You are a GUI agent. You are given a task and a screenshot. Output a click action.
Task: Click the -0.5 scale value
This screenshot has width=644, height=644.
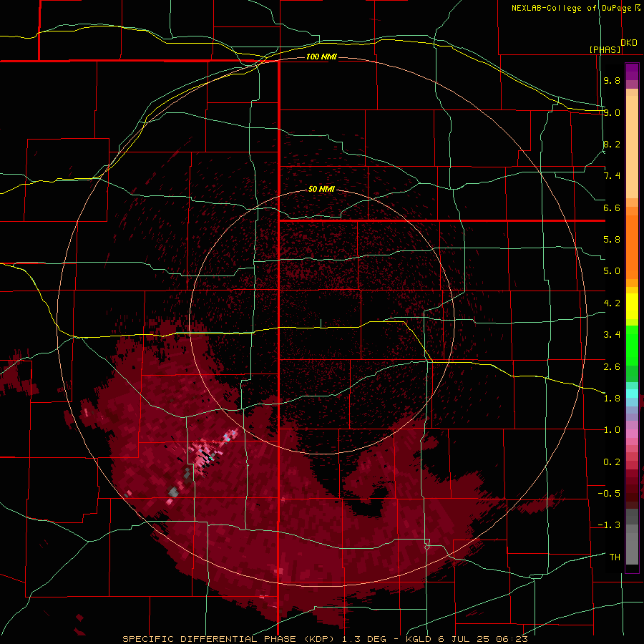click(x=609, y=494)
